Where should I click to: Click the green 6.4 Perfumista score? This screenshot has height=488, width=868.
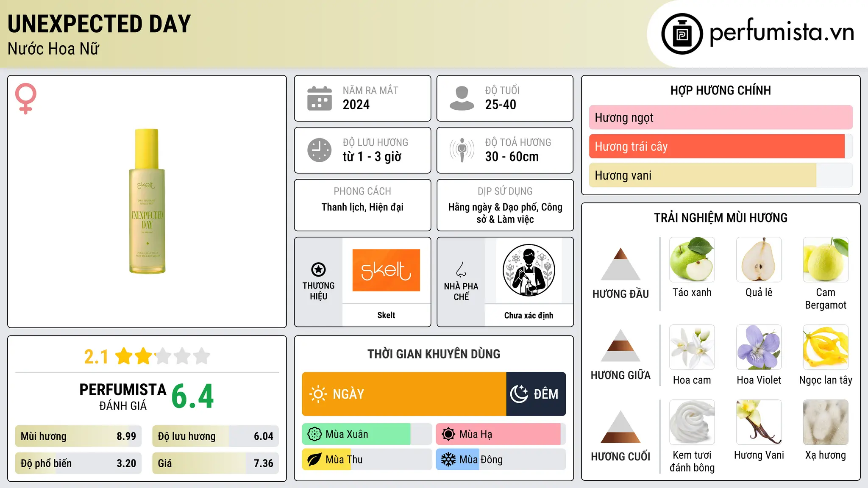point(193,396)
